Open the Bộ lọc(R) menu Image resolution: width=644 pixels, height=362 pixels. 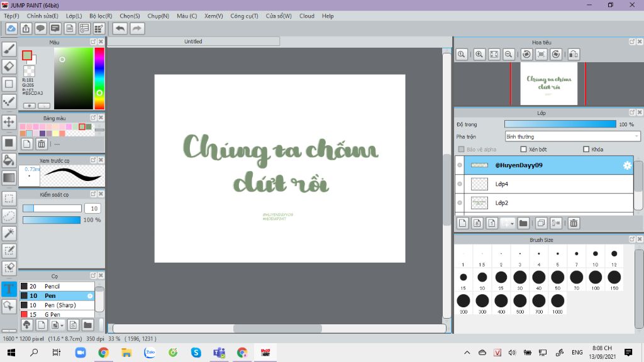(101, 16)
